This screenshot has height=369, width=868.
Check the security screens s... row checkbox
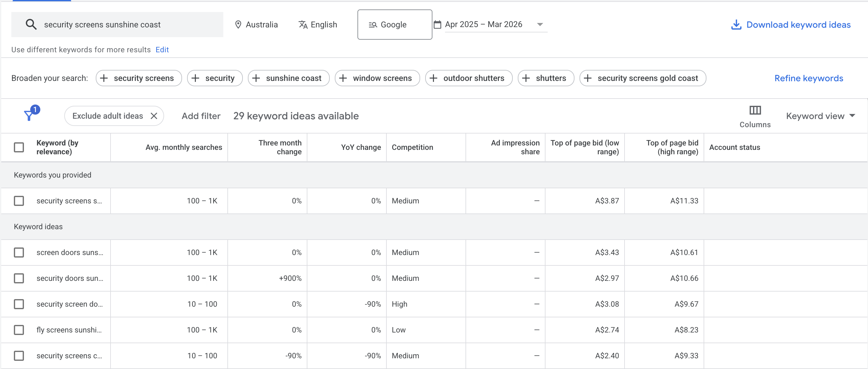19,201
